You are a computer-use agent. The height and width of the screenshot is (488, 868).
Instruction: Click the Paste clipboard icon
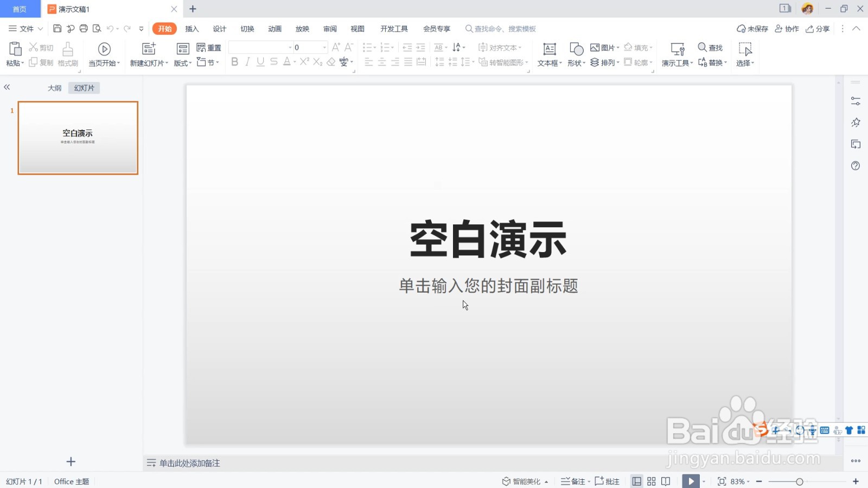(x=15, y=49)
